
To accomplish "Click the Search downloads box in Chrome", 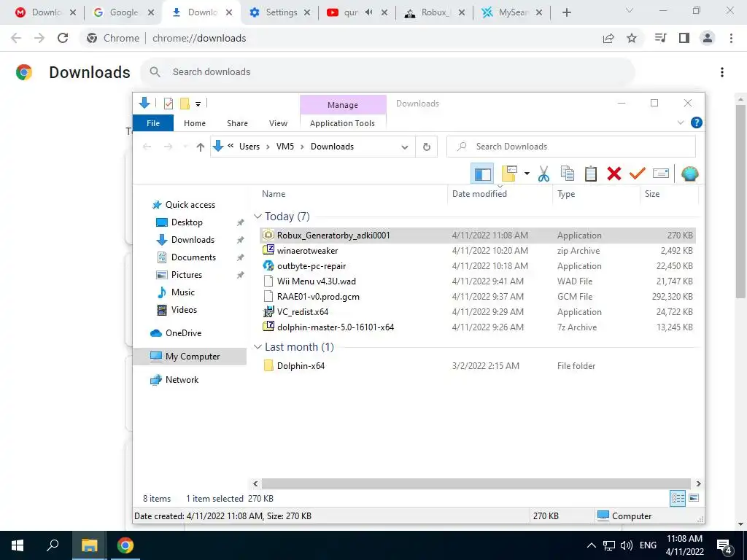I will tap(387, 72).
